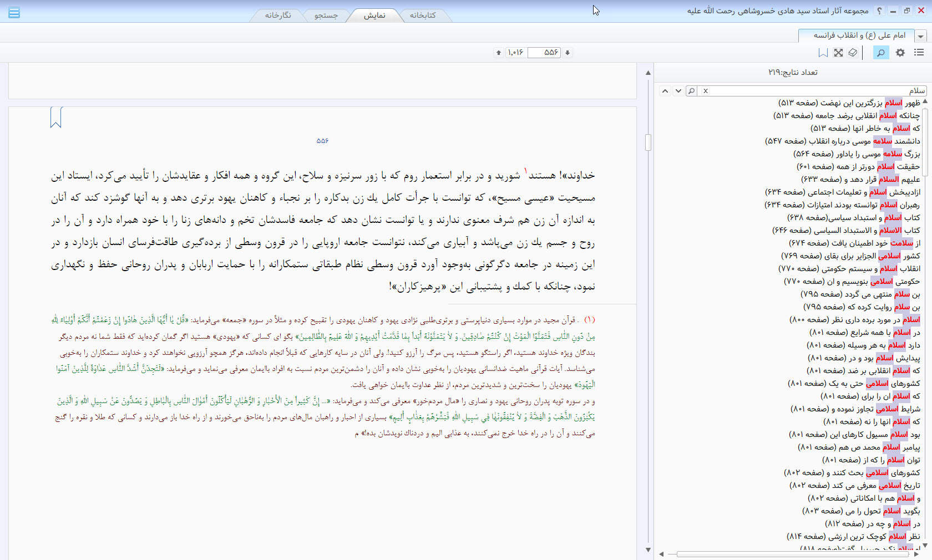Open result بود اسلام مسیول کارهای این
This screenshot has width=932, height=560.
854,435
